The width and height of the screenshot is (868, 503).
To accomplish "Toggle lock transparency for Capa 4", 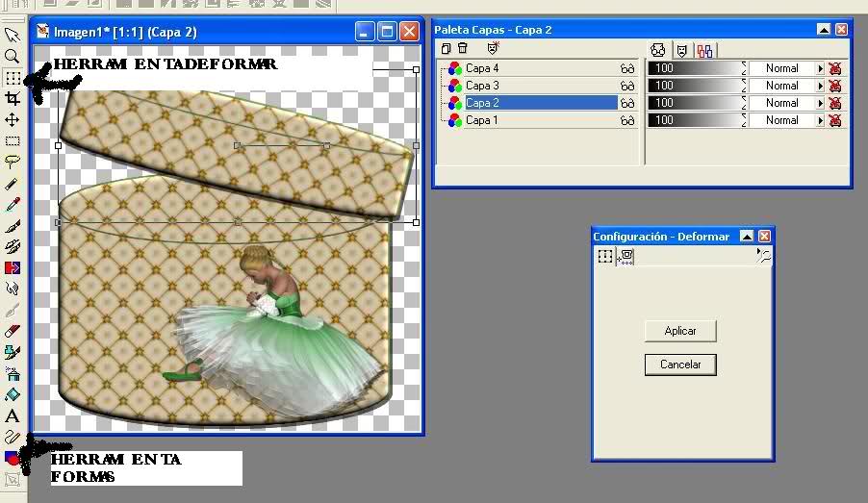I will coord(834,68).
